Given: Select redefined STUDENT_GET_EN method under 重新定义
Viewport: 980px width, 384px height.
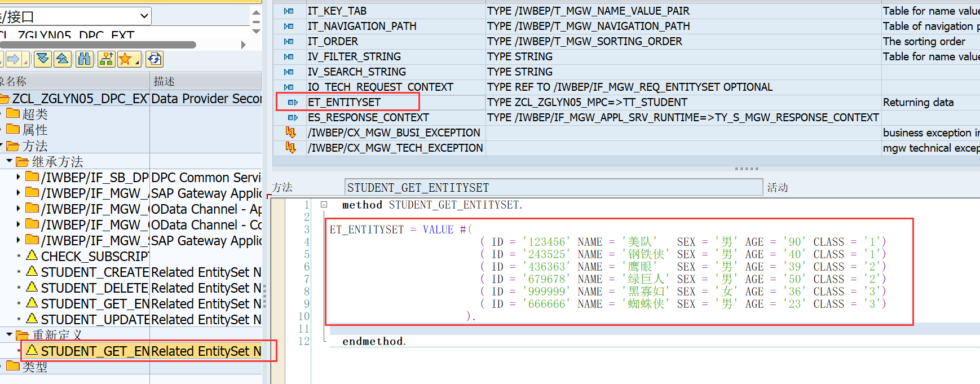Looking at the screenshot, I should 95,351.
